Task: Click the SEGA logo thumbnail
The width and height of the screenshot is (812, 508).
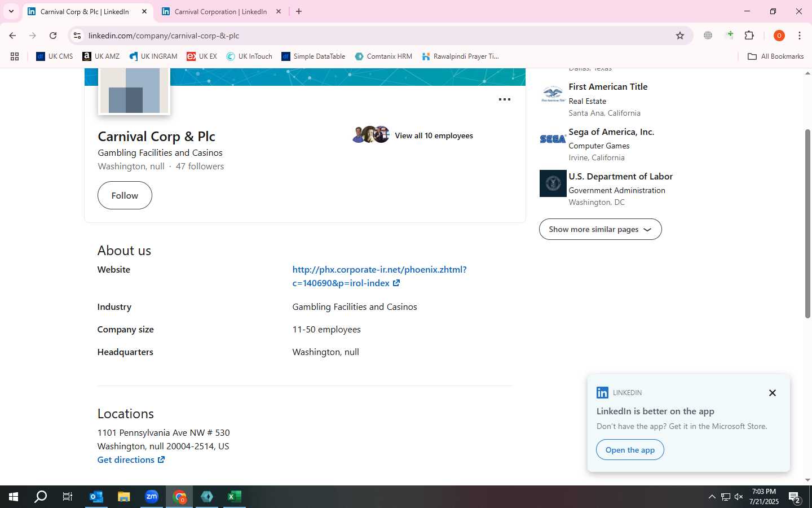Action: click(553, 139)
